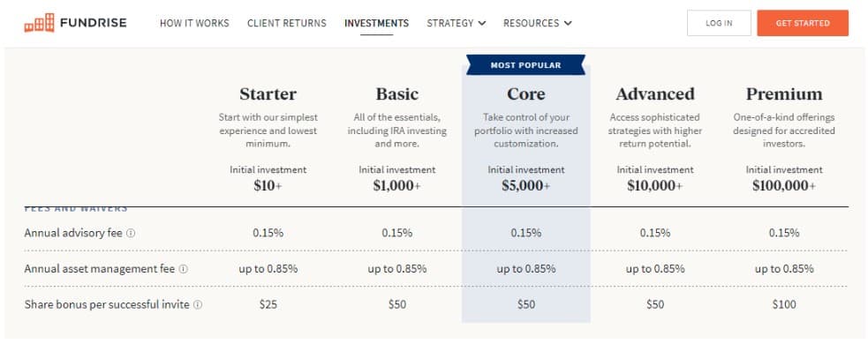
Task: Select the Premium plan heading
Action: coord(784,94)
